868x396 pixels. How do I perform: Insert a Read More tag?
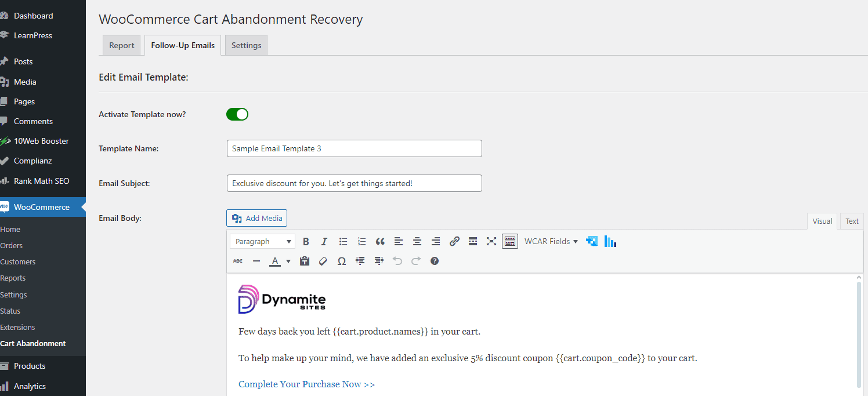click(473, 242)
